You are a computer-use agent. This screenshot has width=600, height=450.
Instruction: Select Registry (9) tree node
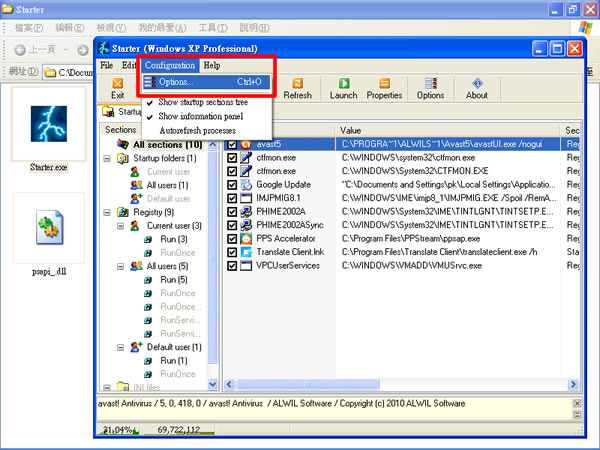[153, 212]
